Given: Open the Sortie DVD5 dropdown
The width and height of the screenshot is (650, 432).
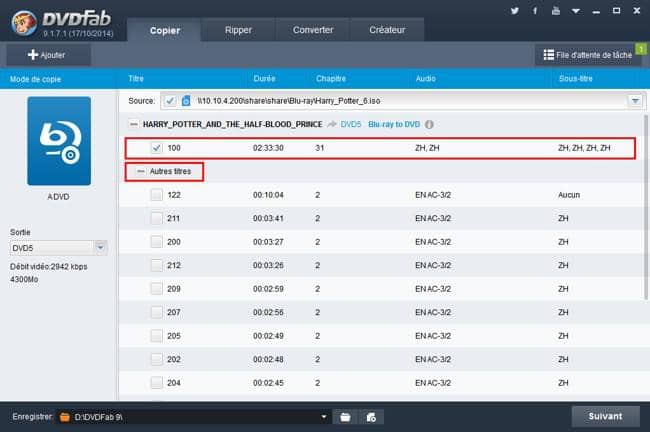Looking at the screenshot, I should [x=58, y=248].
